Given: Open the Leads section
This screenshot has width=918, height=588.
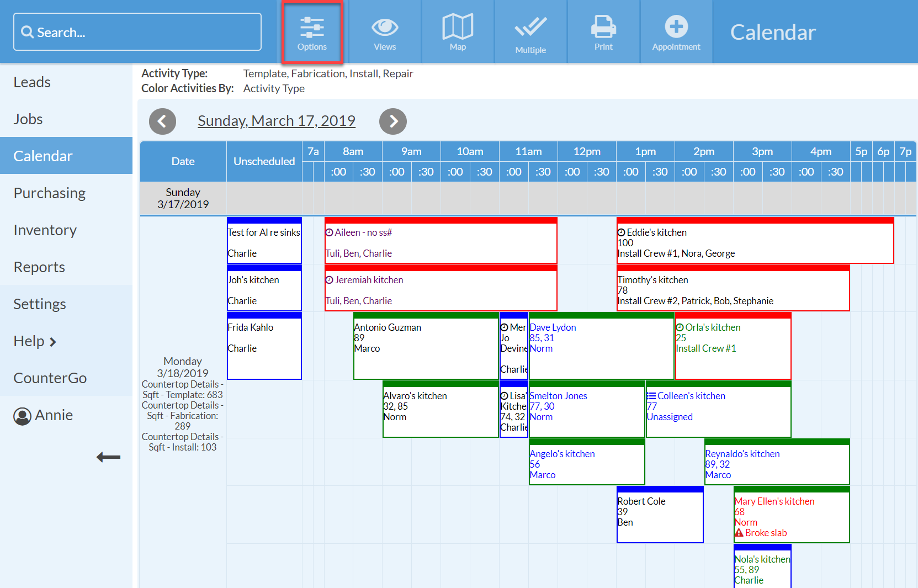Looking at the screenshot, I should [x=31, y=82].
